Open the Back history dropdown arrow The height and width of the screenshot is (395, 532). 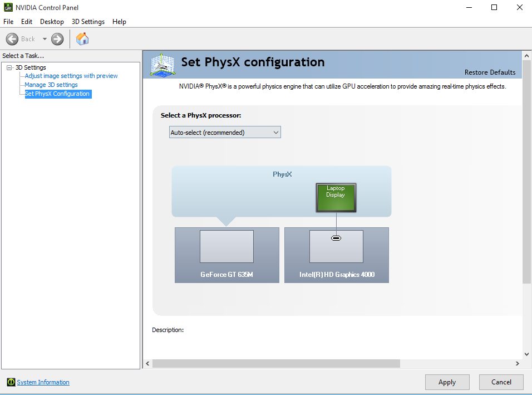tap(45, 39)
